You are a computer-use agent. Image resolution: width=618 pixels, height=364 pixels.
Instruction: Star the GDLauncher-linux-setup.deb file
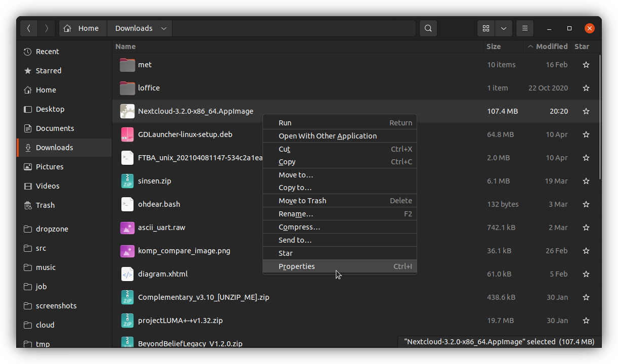pyautogui.click(x=586, y=134)
